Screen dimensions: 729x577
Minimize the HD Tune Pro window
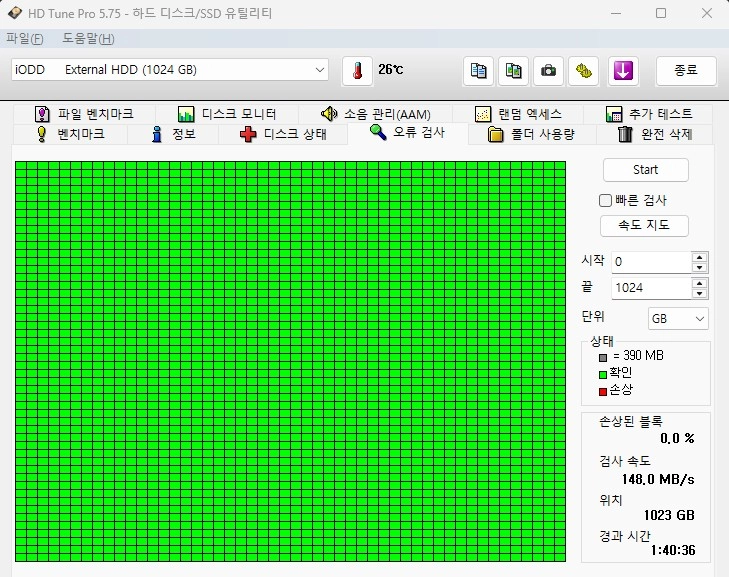point(616,13)
